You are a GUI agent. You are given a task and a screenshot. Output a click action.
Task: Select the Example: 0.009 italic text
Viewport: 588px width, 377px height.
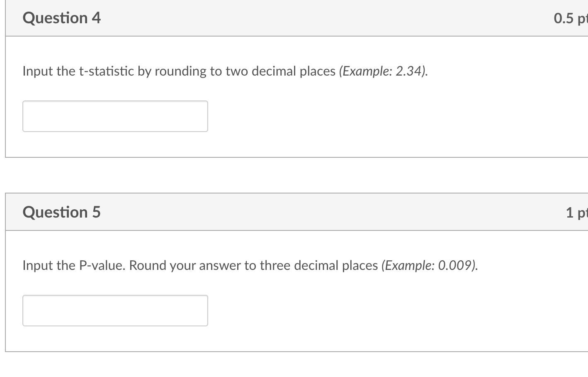431,265
